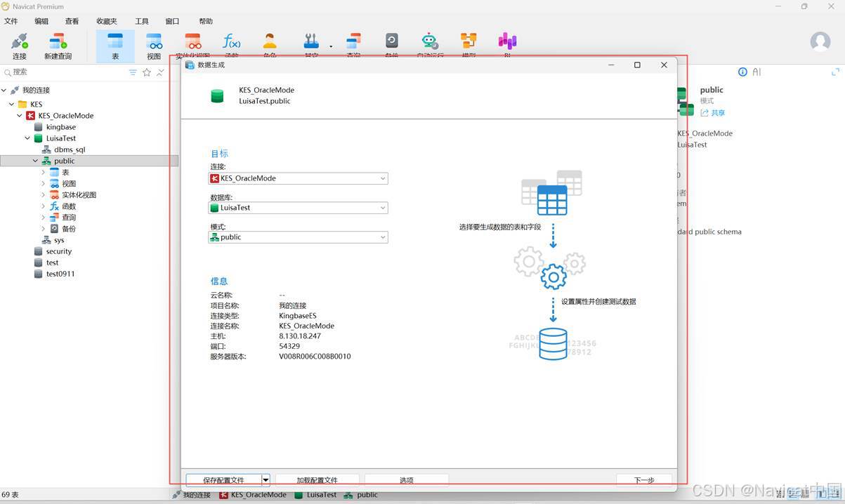
Task: Select the test0911 database in tree
Action: point(60,274)
